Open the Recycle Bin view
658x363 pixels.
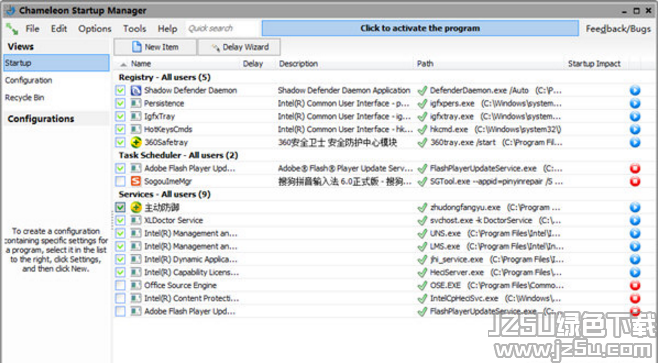[x=24, y=97]
